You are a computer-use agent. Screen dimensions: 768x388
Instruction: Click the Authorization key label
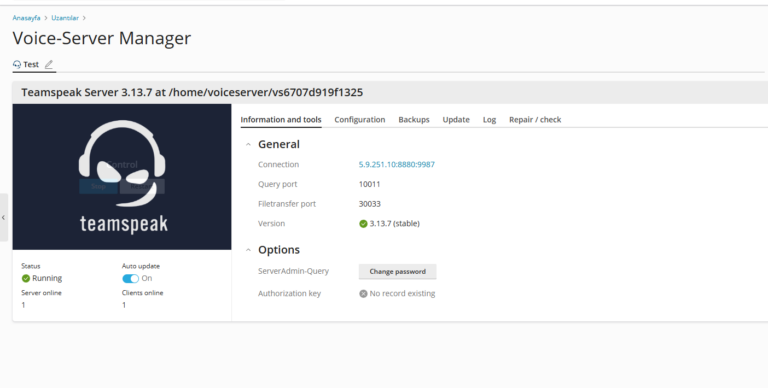[289, 293]
